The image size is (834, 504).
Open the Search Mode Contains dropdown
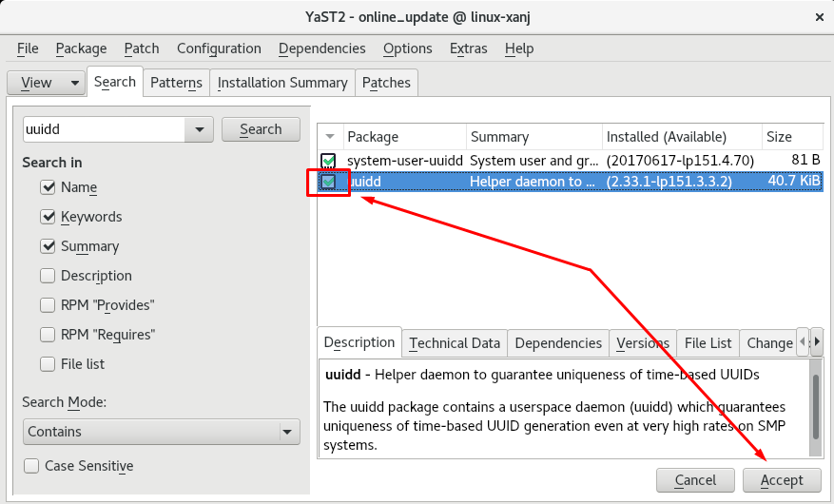[161, 432]
